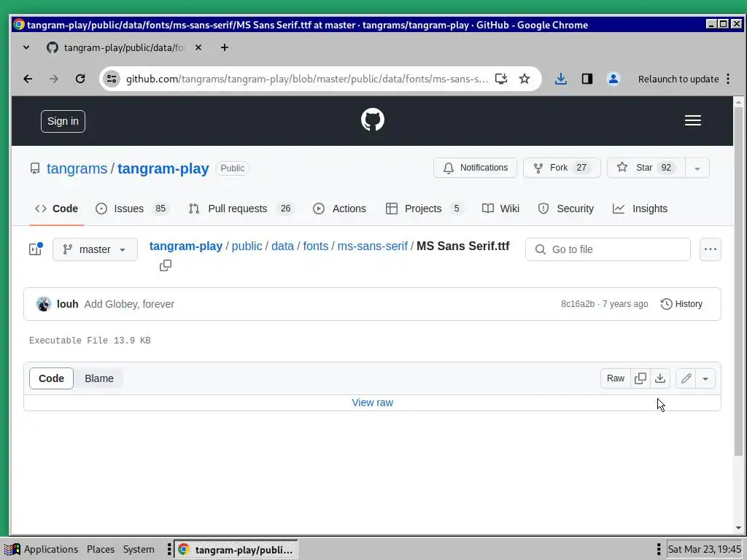The image size is (747, 560).
Task: Open the hamburger navigation menu
Action: coord(693,120)
